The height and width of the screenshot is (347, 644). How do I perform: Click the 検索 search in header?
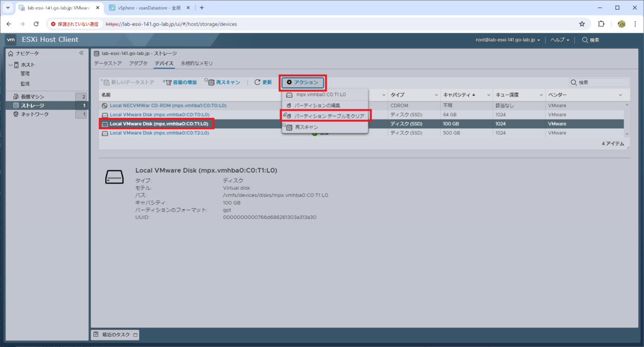[x=590, y=40]
